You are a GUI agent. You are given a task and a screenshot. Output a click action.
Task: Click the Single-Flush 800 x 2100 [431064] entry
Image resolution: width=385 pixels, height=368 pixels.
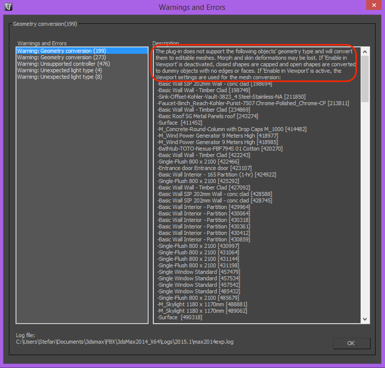tap(198, 253)
